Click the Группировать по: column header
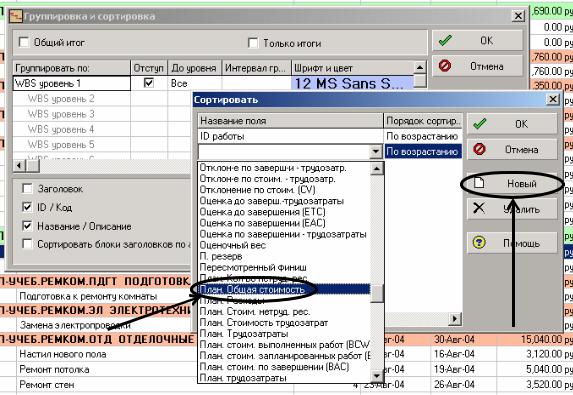Image resolution: width=573 pixels, height=395 pixels. 72,68
